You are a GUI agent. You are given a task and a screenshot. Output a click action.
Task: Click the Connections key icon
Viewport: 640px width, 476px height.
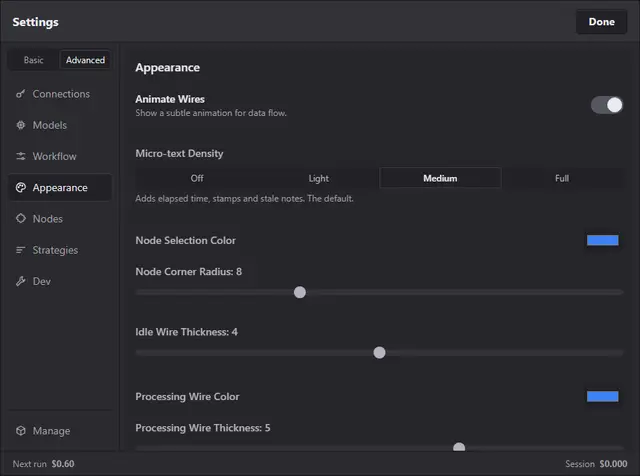pos(20,94)
